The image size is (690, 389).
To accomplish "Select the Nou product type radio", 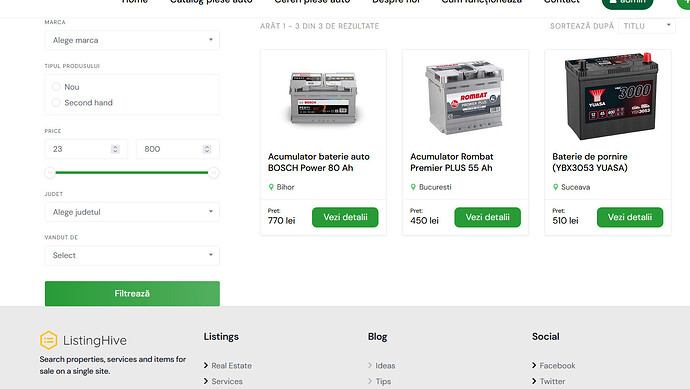I will [56, 87].
